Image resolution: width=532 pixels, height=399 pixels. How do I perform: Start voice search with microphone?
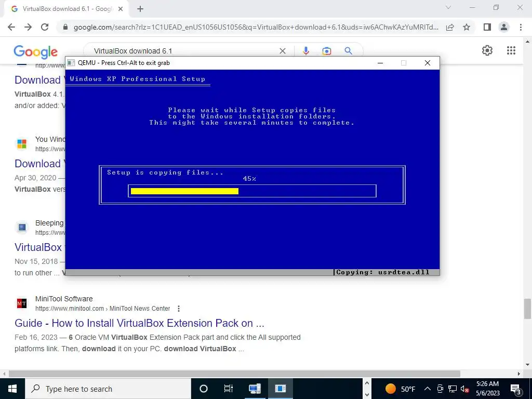click(305, 51)
